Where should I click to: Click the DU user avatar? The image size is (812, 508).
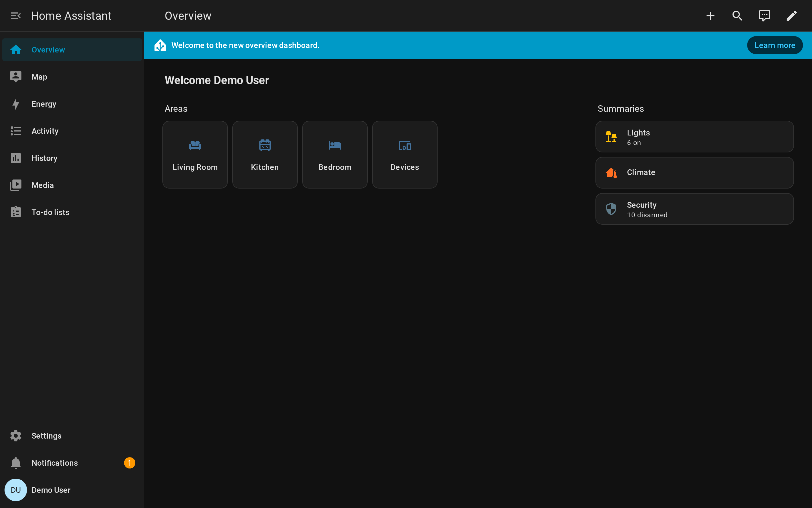pos(16,490)
